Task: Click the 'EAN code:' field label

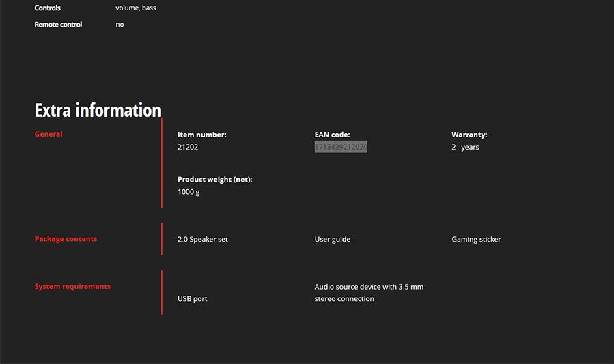Action: 332,135
